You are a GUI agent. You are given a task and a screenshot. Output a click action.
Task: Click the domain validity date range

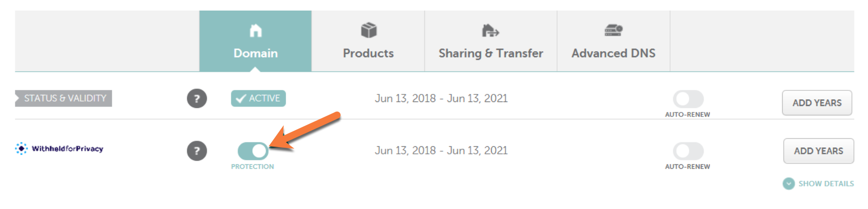coord(441,98)
